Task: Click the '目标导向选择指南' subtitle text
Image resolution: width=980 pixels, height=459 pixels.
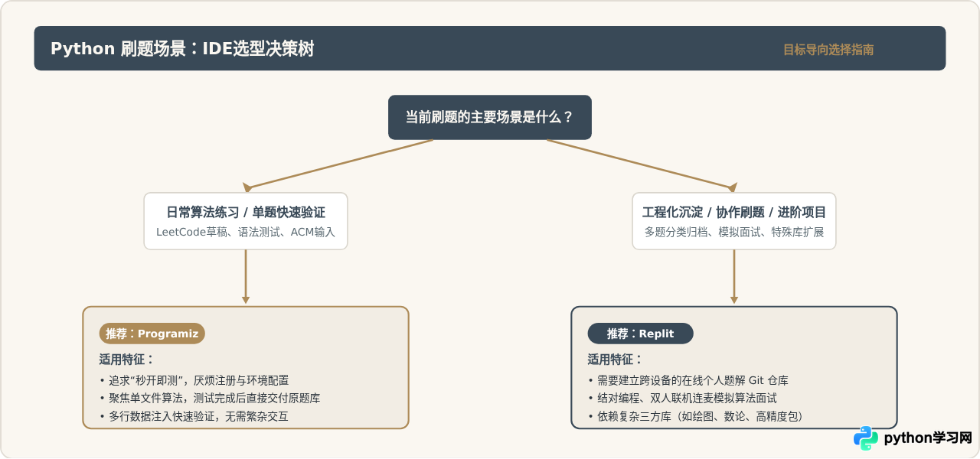Action: pyautogui.click(x=828, y=50)
